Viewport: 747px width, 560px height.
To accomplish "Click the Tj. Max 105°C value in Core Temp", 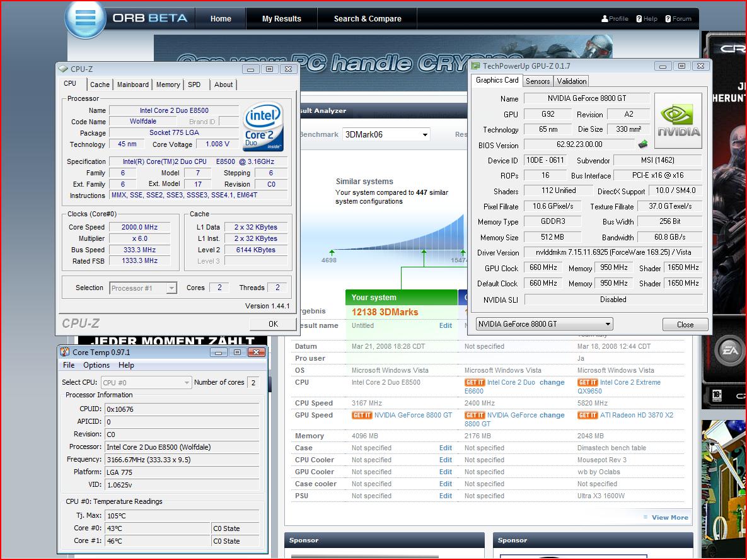I will [182, 516].
